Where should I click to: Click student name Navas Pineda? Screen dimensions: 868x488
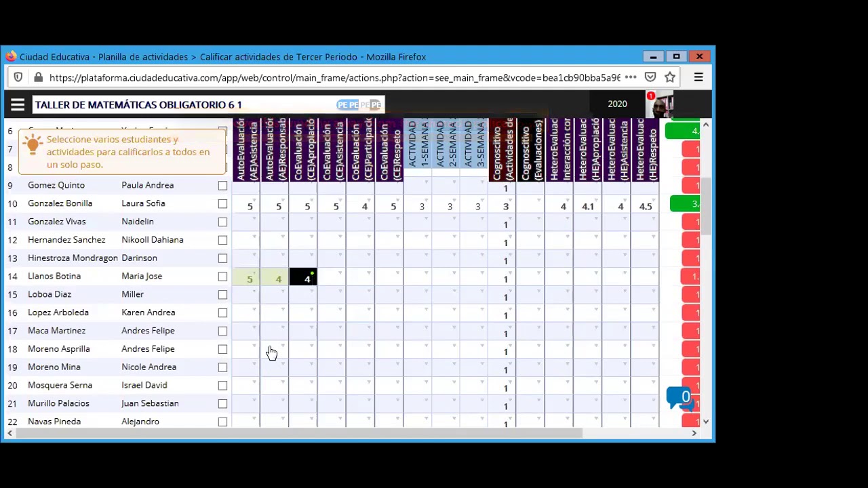[54, 422]
